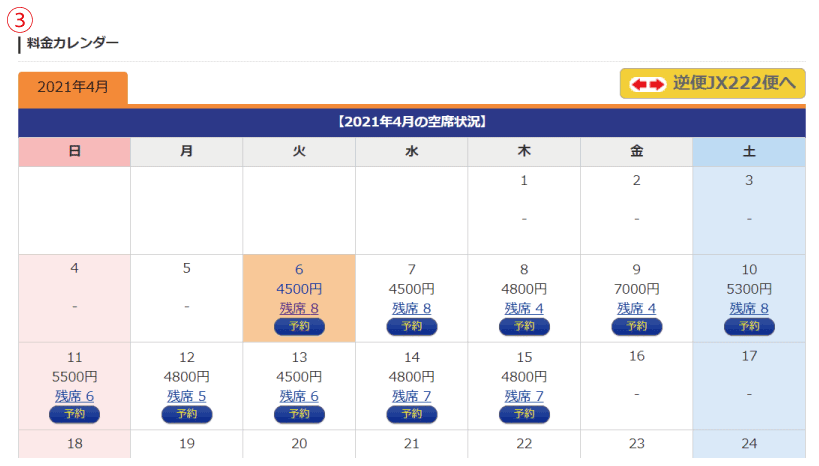Click date number 18 in Sunday column
This screenshot has height=466, width=819.
coord(74,444)
